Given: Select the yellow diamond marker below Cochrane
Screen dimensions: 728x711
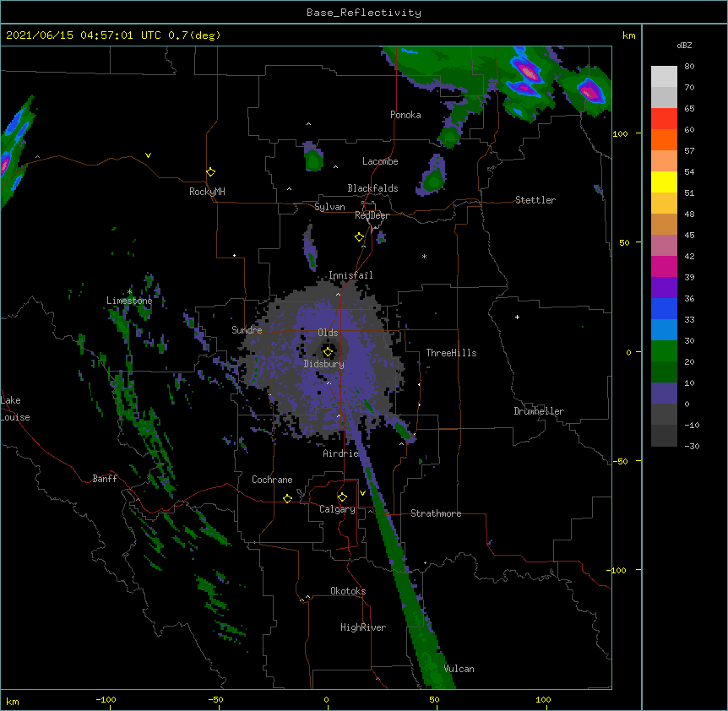Looking at the screenshot, I should [287, 498].
